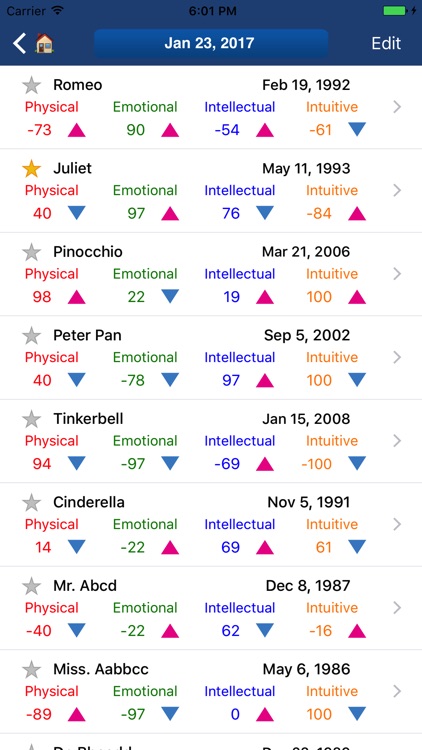Tap Peter Pan's Intellectual value 97

pos(231,380)
